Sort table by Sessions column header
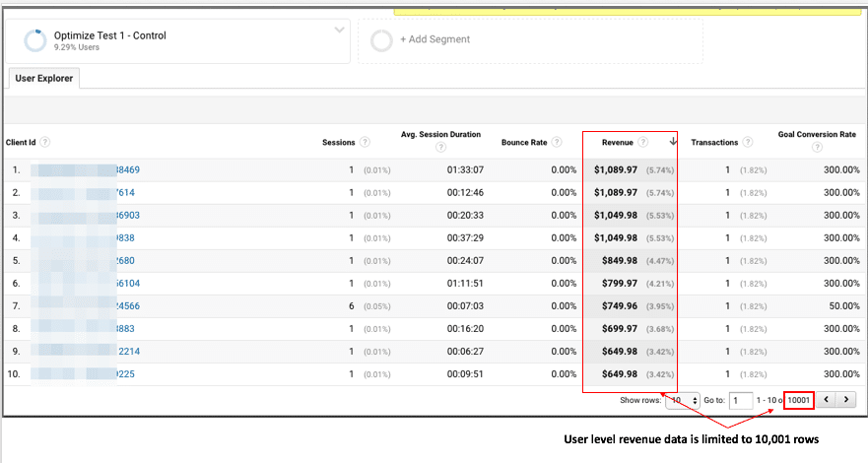The width and height of the screenshot is (868, 463). coord(338,143)
